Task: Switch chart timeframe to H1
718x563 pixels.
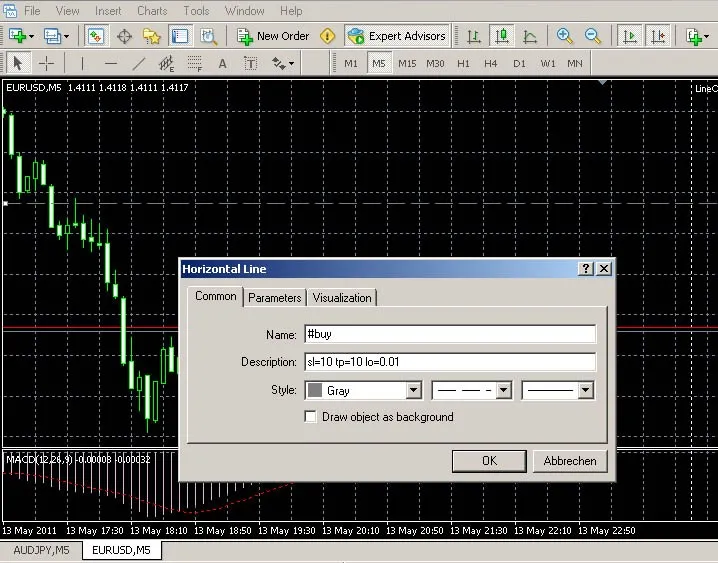Action: click(x=463, y=63)
